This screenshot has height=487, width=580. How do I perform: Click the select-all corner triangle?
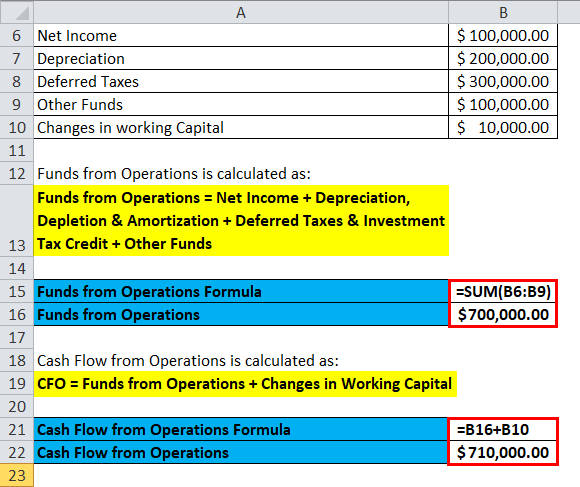tap(21, 14)
